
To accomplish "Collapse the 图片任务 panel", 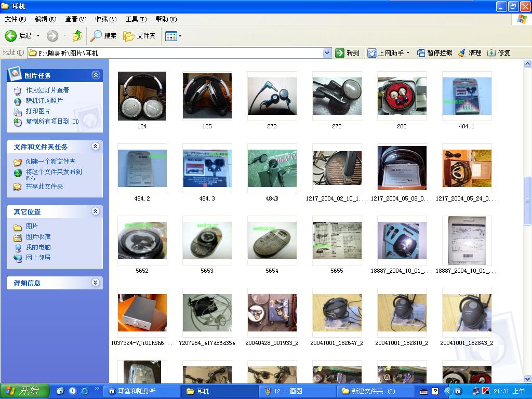I will (x=96, y=75).
